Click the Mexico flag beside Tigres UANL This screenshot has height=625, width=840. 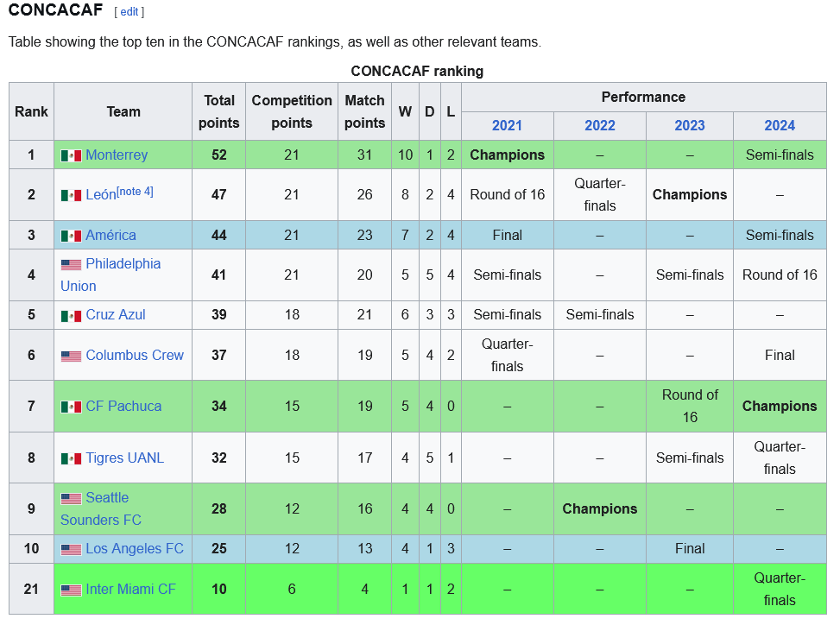71,458
